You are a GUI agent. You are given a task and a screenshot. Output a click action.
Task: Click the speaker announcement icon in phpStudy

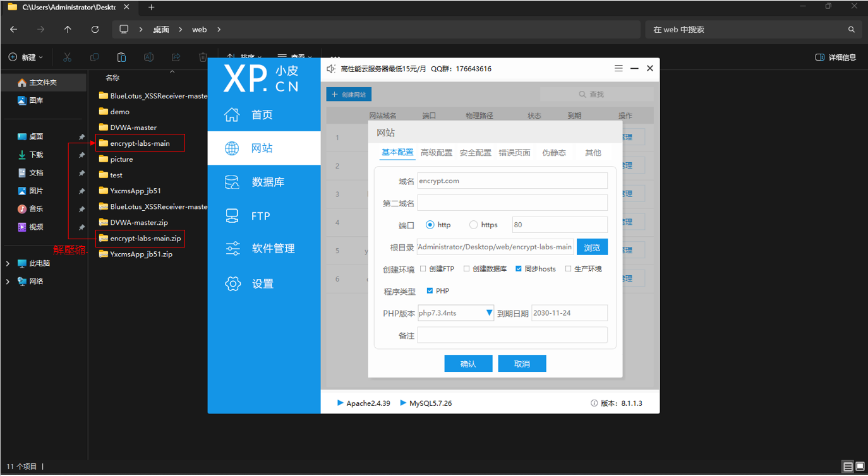[331, 69]
